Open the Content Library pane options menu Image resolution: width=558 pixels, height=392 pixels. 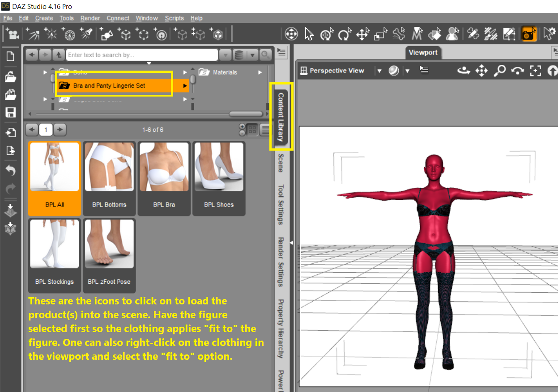point(281,52)
